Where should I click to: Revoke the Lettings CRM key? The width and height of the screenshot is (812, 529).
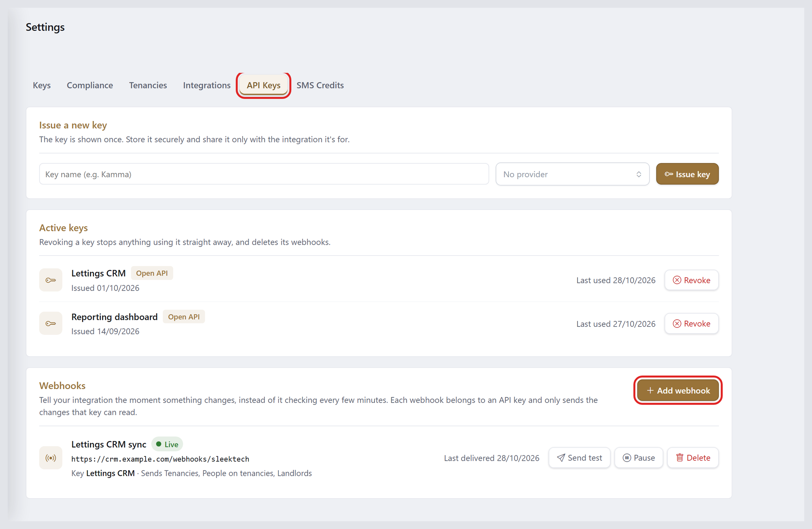pyautogui.click(x=691, y=280)
